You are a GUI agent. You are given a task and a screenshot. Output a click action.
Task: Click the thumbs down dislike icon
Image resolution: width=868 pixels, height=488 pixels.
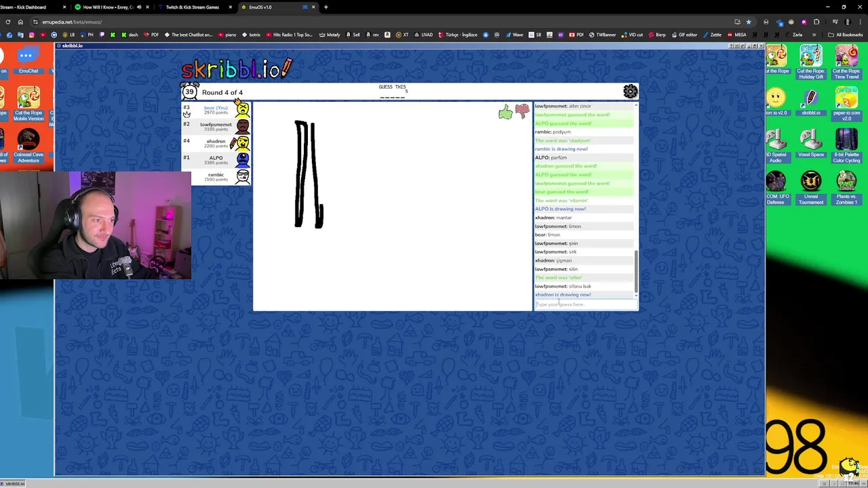(522, 111)
